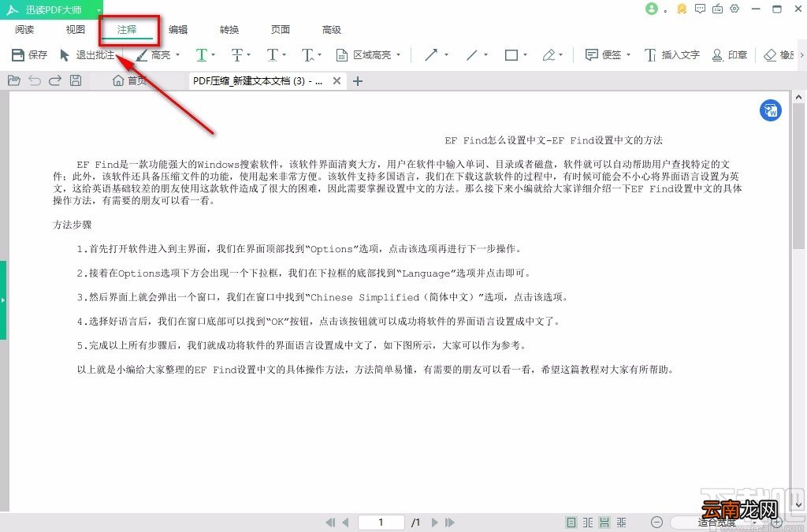Select the arrow drawing tool
The width and height of the screenshot is (807, 532).
click(431, 54)
